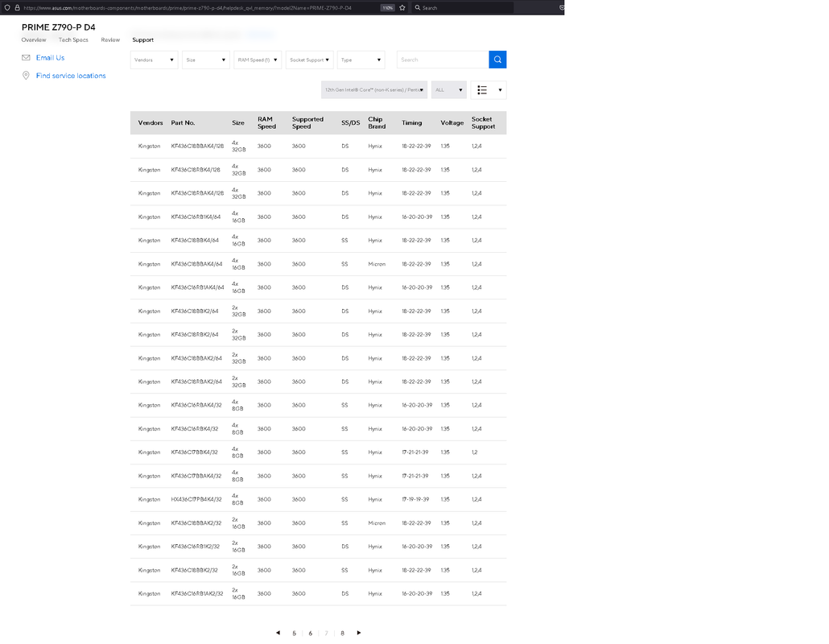
Task: Click the Timing column header
Action: (412, 122)
